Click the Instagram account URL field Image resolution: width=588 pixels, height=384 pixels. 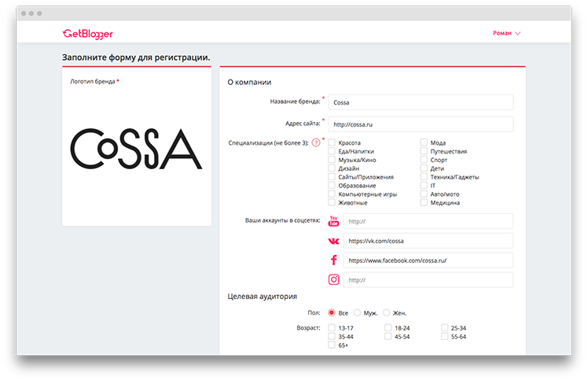pos(428,279)
